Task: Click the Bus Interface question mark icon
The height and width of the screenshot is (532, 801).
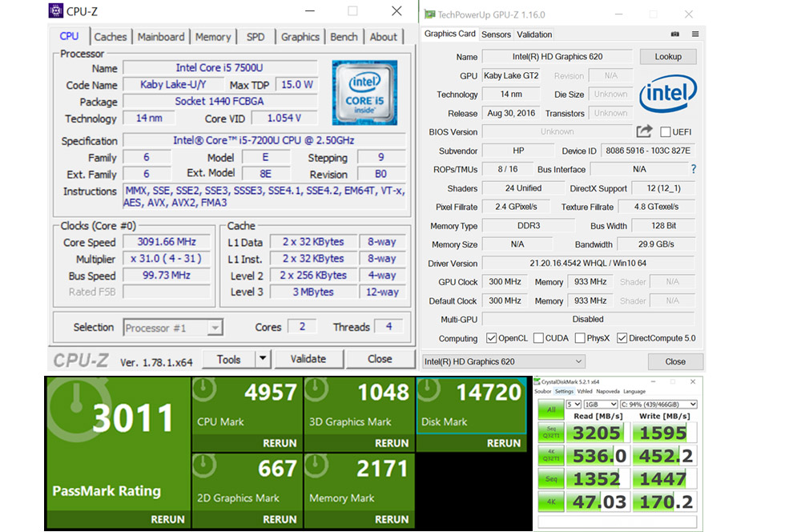Action: [693, 169]
